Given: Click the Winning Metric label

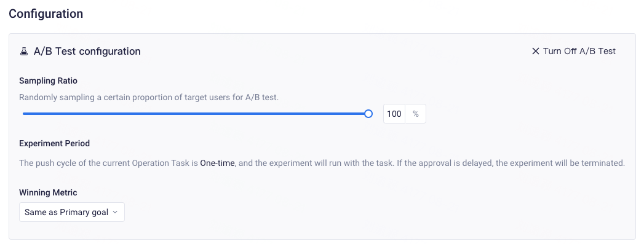Looking at the screenshot, I should pos(48,192).
